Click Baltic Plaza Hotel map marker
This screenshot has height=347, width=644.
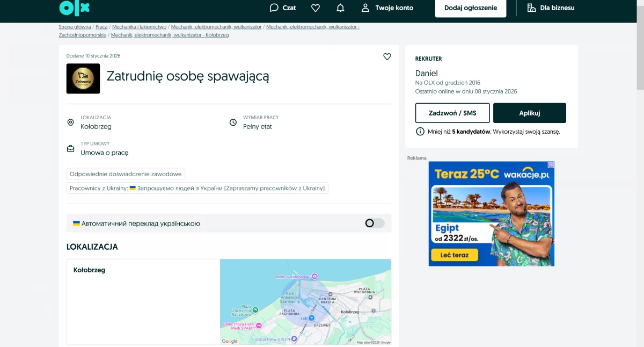click(x=259, y=326)
